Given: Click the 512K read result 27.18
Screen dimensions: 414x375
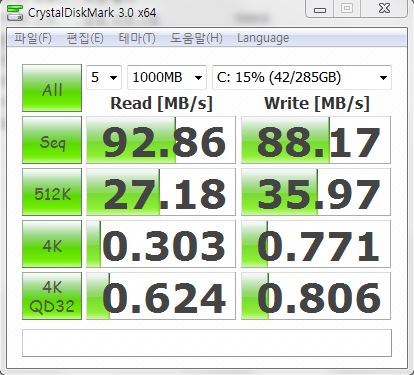Looking at the screenshot, I should click(161, 192).
